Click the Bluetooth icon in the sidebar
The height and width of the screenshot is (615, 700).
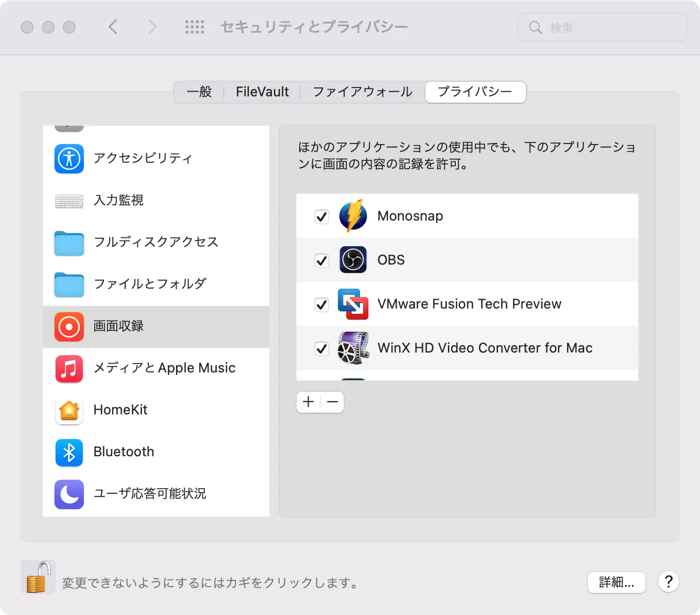[69, 453]
